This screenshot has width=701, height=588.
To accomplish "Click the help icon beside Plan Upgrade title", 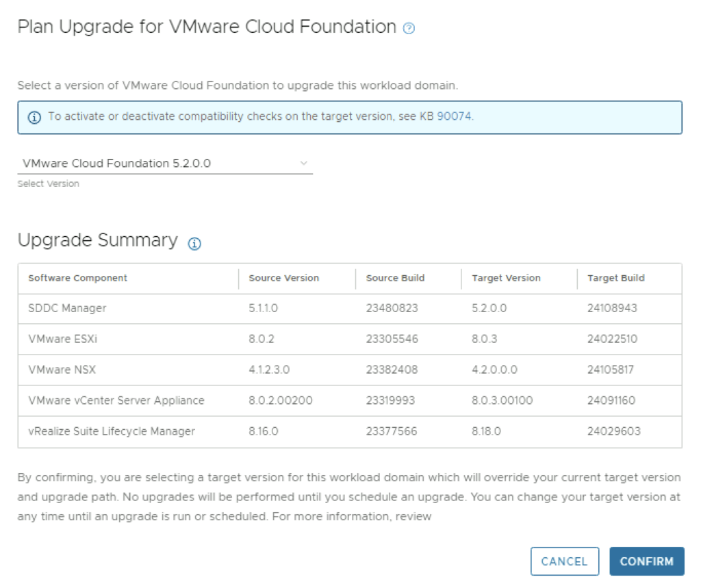I will coord(409,29).
